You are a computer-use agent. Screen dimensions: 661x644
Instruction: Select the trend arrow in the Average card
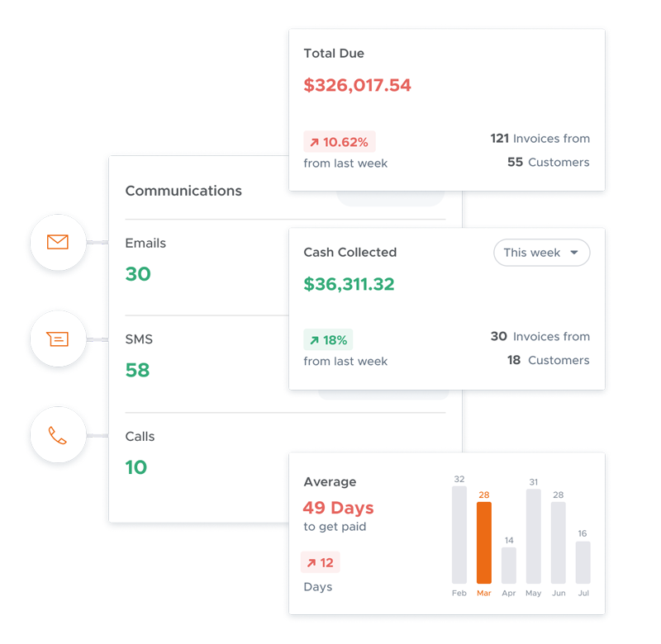pos(311,561)
